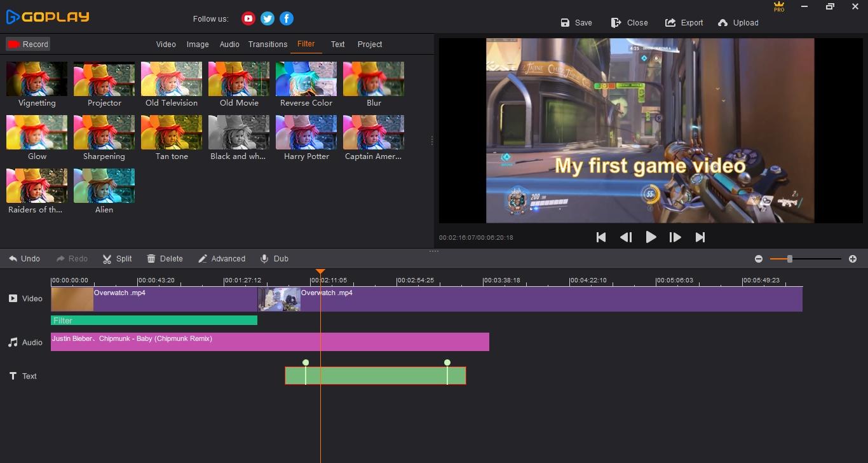Open the Project tab

point(370,45)
